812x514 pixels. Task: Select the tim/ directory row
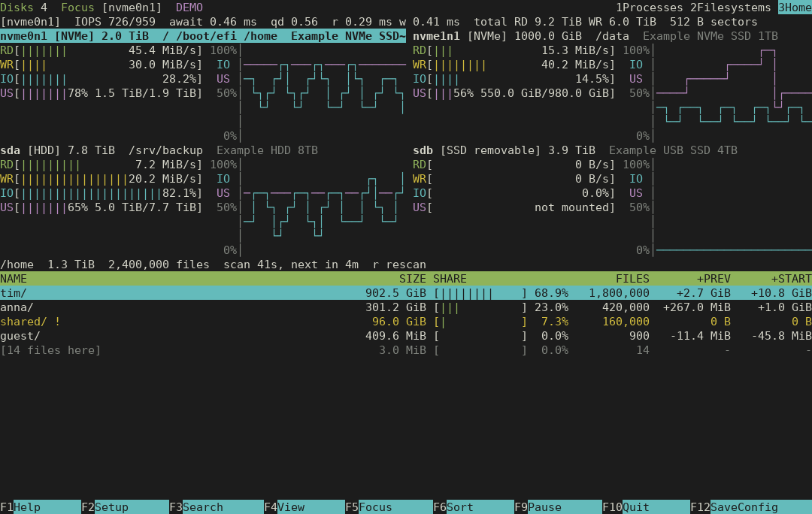pyautogui.click(x=406, y=293)
